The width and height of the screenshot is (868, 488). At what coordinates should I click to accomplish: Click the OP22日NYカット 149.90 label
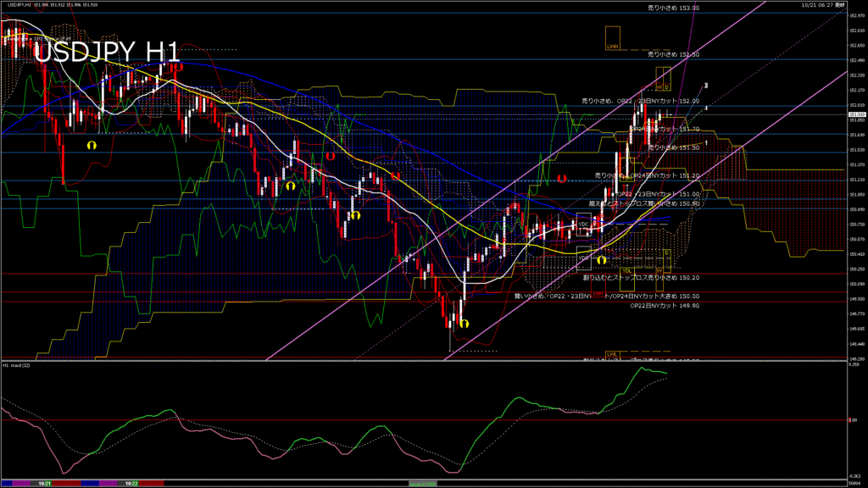(665, 305)
